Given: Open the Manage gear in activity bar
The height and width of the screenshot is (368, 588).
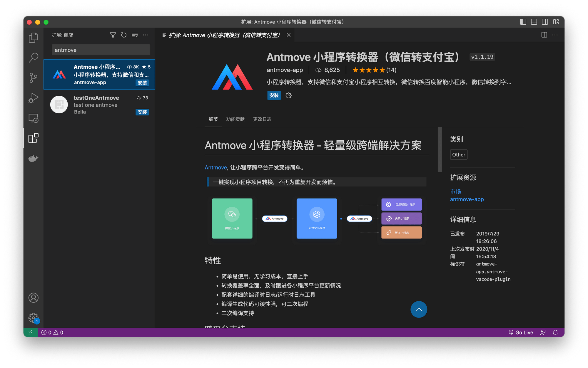Looking at the screenshot, I should [33, 317].
